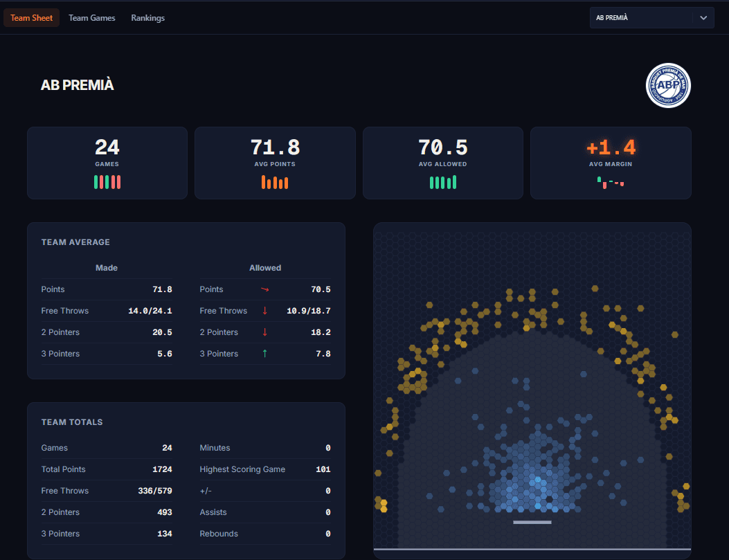Select the +1.4 Avg Margin card

pyautogui.click(x=611, y=163)
